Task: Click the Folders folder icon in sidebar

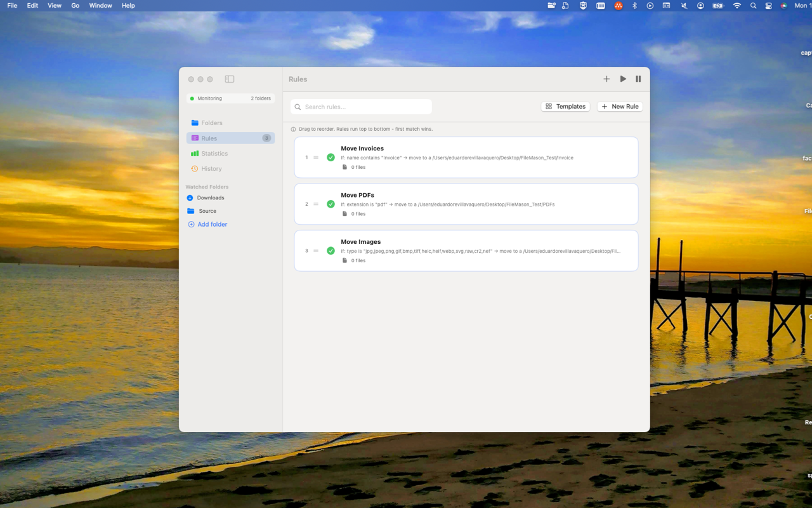Action: click(195, 123)
